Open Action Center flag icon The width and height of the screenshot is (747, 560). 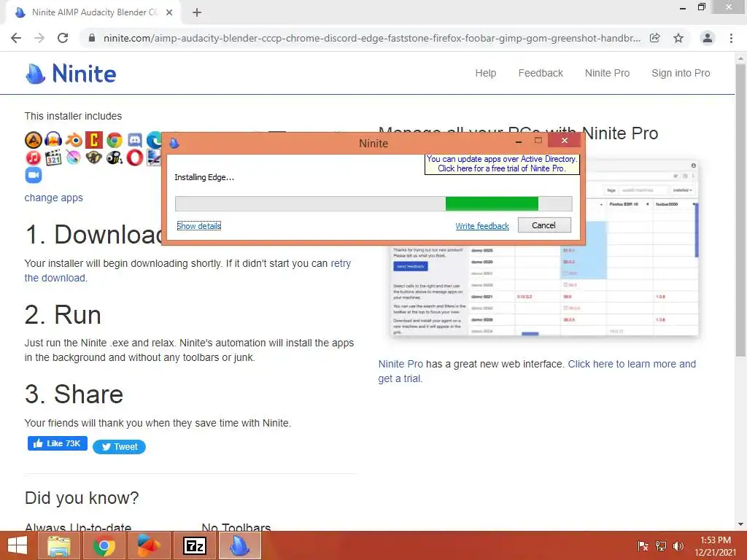click(643, 546)
